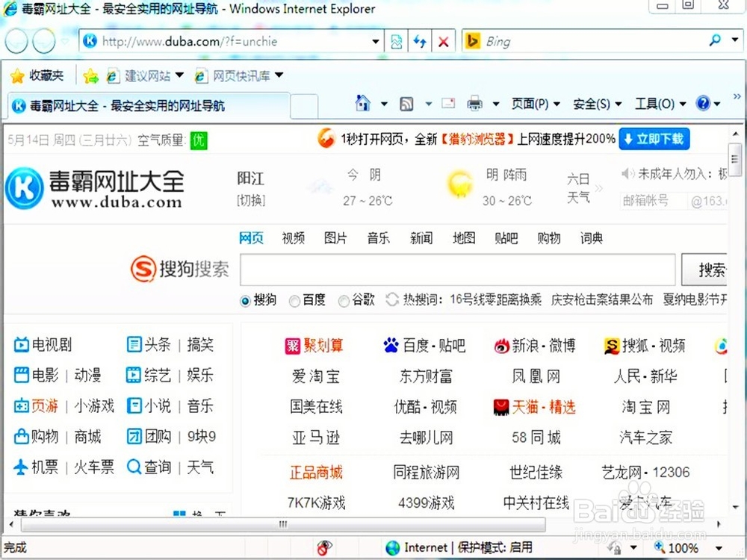Viewport: 747px width, 560px height.
Task: Click [切换] to change city
Action: pos(251,200)
